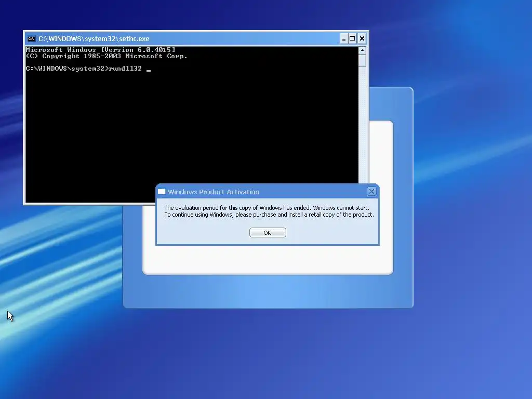
Task: Click the console scrollbar up arrow
Action: tap(362, 50)
